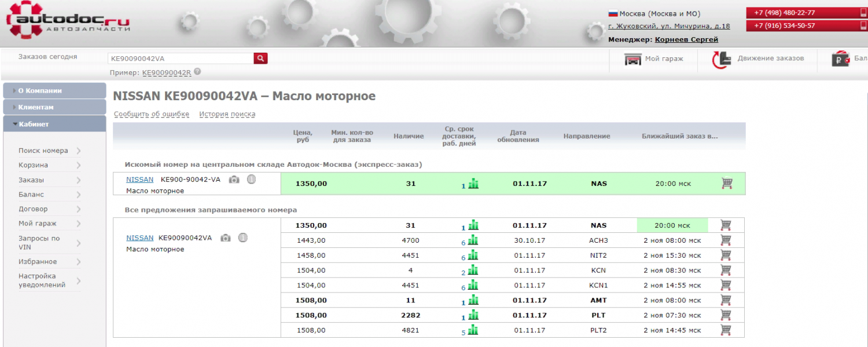Open the История поиска link
Image resolution: width=868 pixels, height=347 pixels.
pos(227,114)
